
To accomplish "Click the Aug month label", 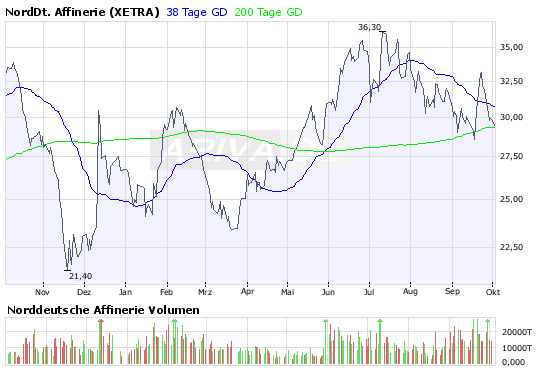I will [410, 291].
